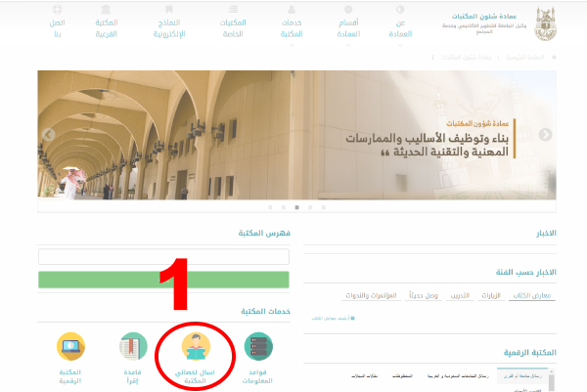The image size is (587, 392).
Task: Open أرشيف معارض الكتاب archive link
Action: click(333, 319)
